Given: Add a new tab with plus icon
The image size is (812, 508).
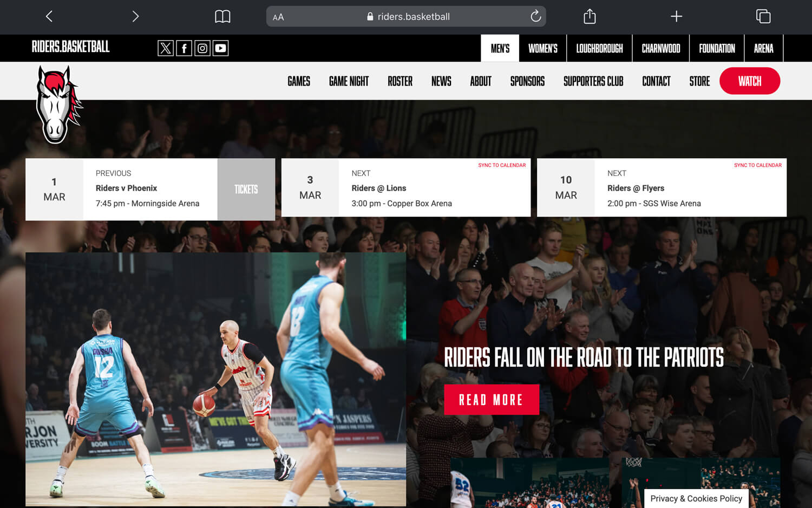Looking at the screenshot, I should coord(676,16).
